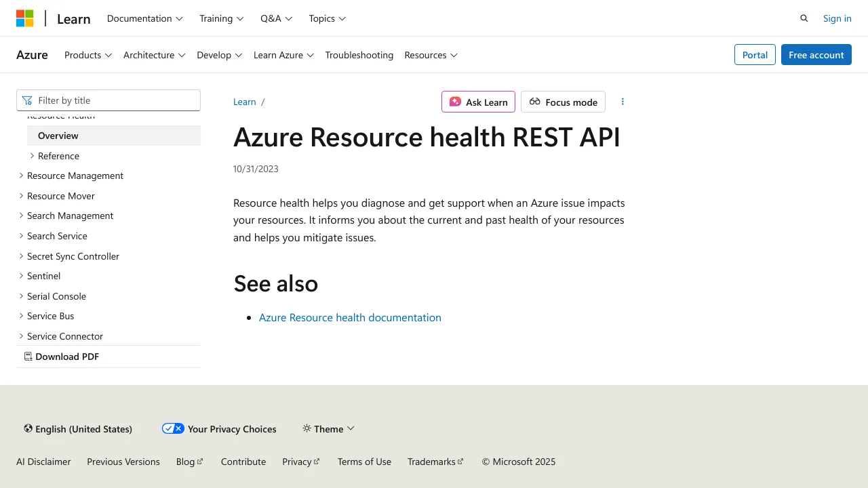Open the Training dropdown menu

tap(222, 18)
